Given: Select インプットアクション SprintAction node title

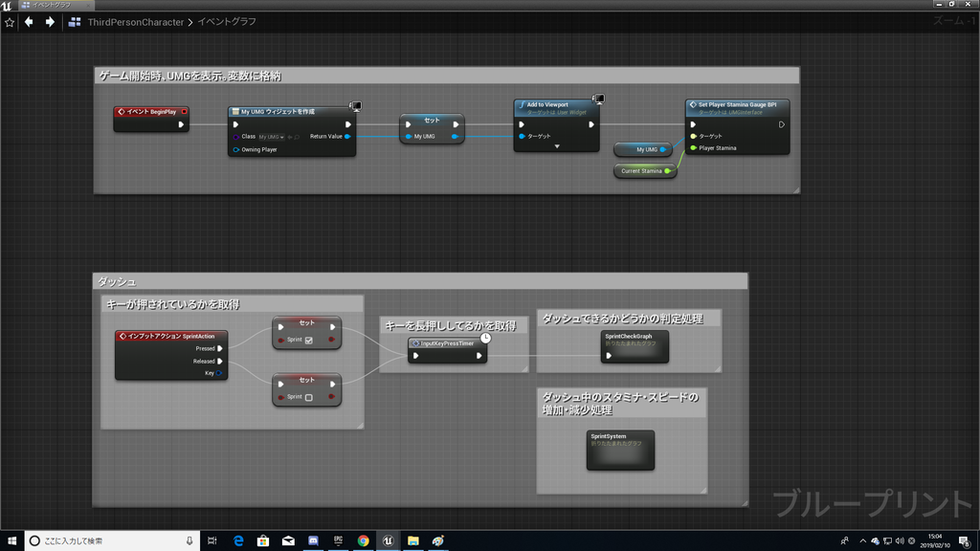Looking at the screenshot, I should click(x=171, y=336).
